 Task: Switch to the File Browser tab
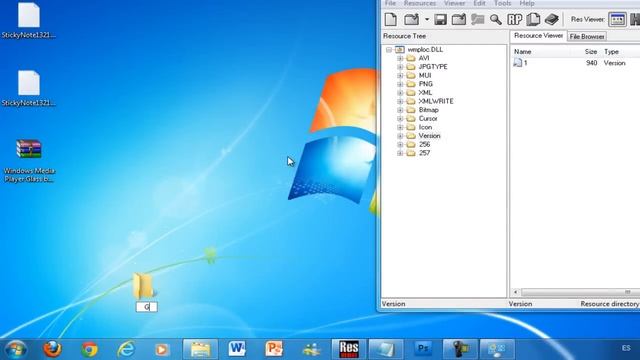click(587, 36)
